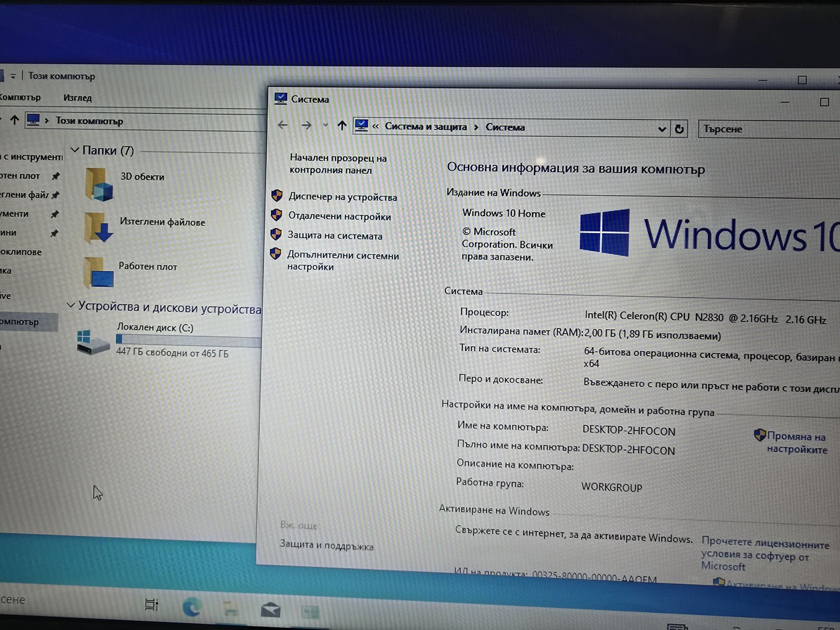Minimize the Система window
Image resolution: width=840 pixels, height=630 pixels.
click(785, 102)
